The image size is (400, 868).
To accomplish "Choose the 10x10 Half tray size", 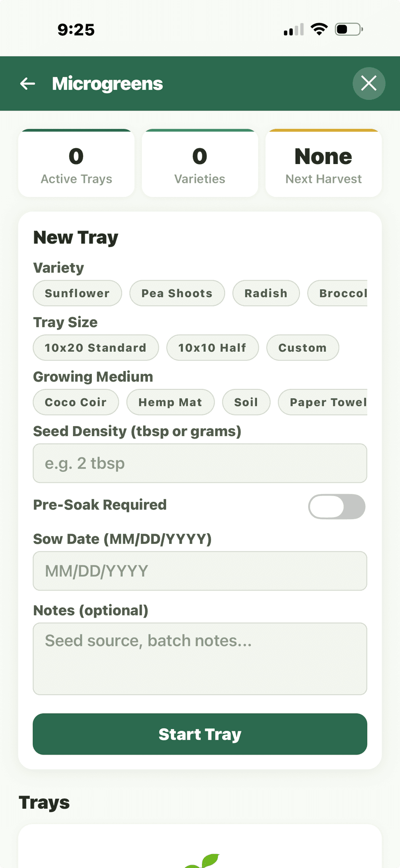I will [213, 347].
